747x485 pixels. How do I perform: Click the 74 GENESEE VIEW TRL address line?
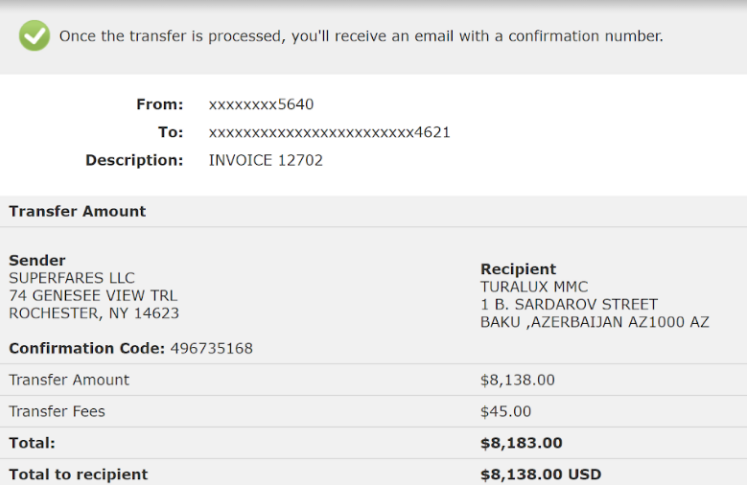click(93, 295)
